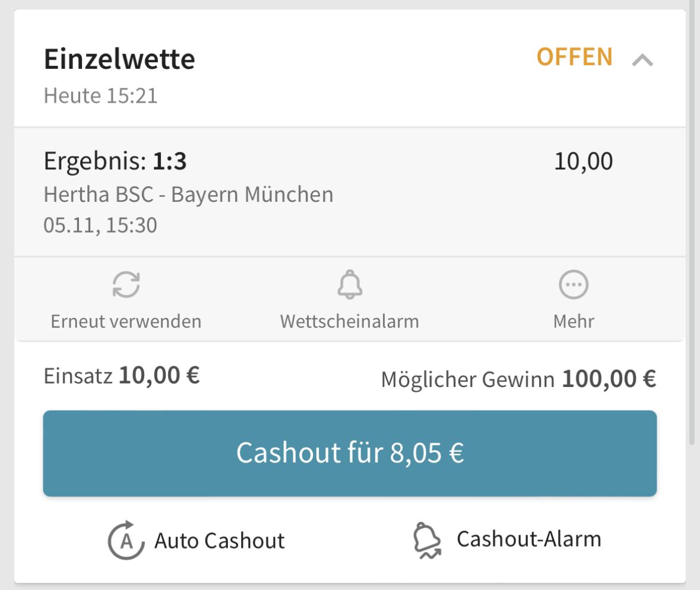This screenshot has height=590, width=700.
Task: Collapse the bet slip with chevron arrow
Action: click(x=642, y=60)
